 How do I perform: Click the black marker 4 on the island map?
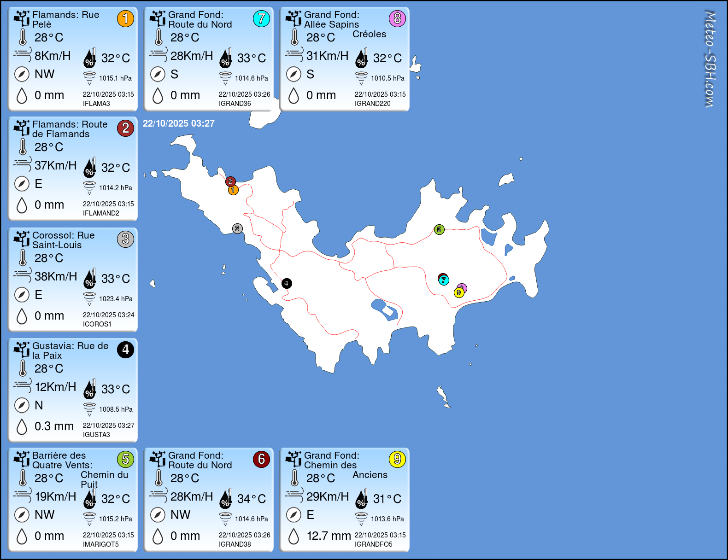pyautogui.click(x=287, y=283)
